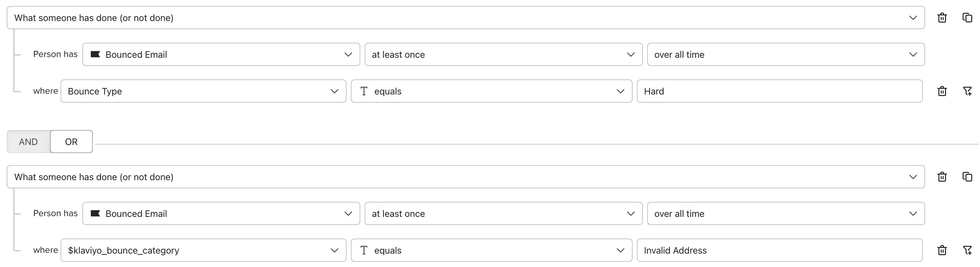
Task: Open second 'What someone has done' condition dropdown
Action: pos(466,177)
